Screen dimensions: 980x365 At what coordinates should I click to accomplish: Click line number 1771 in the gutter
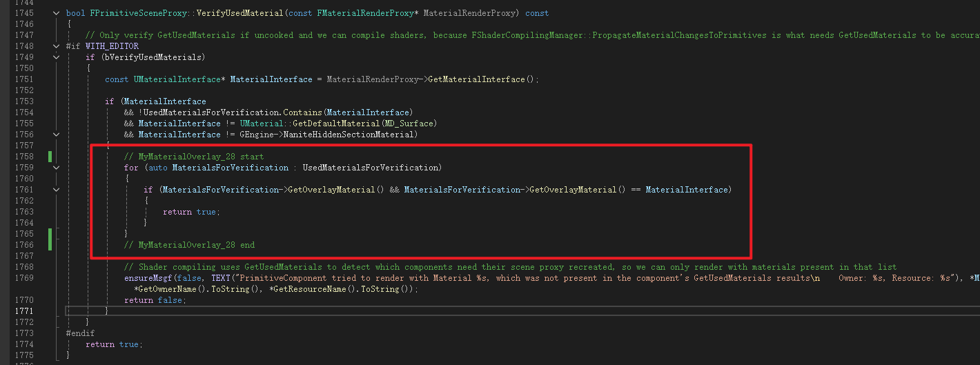(23, 311)
